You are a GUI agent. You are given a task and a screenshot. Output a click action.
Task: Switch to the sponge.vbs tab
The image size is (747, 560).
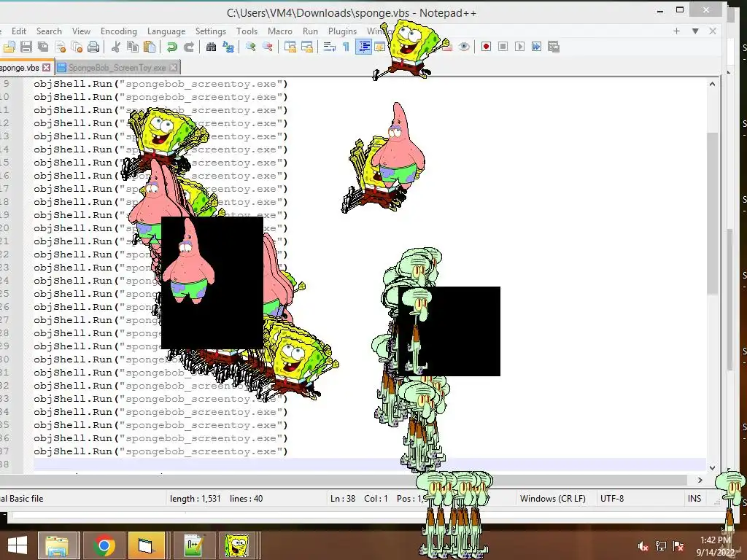(20, 68)
